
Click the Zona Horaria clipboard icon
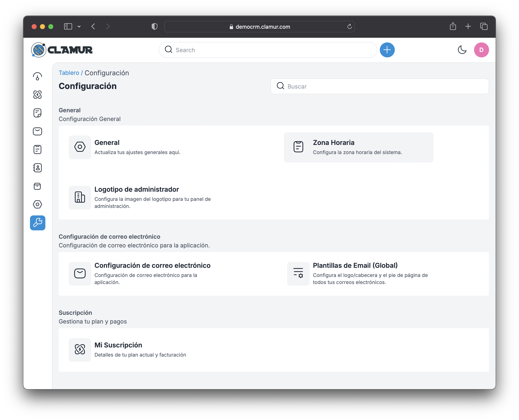coord(298,147)
